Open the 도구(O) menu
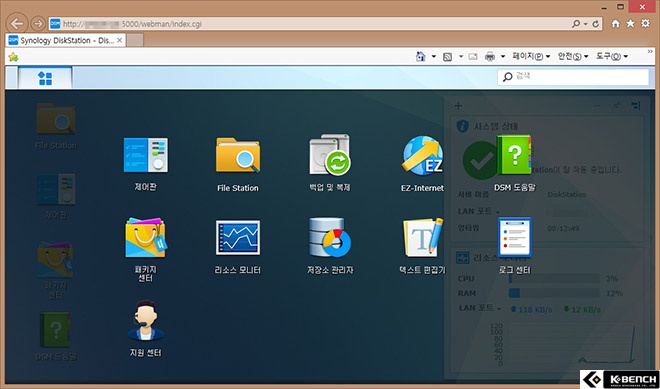The width and height of the screenshot is (660, 389). (612, 56)
